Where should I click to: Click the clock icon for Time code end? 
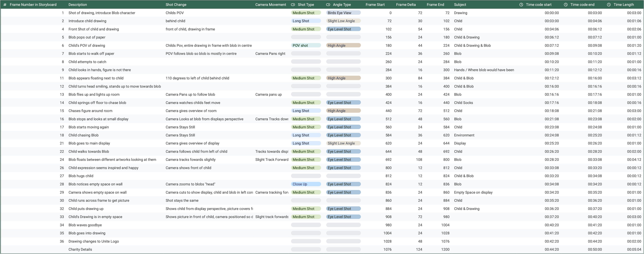565,4
